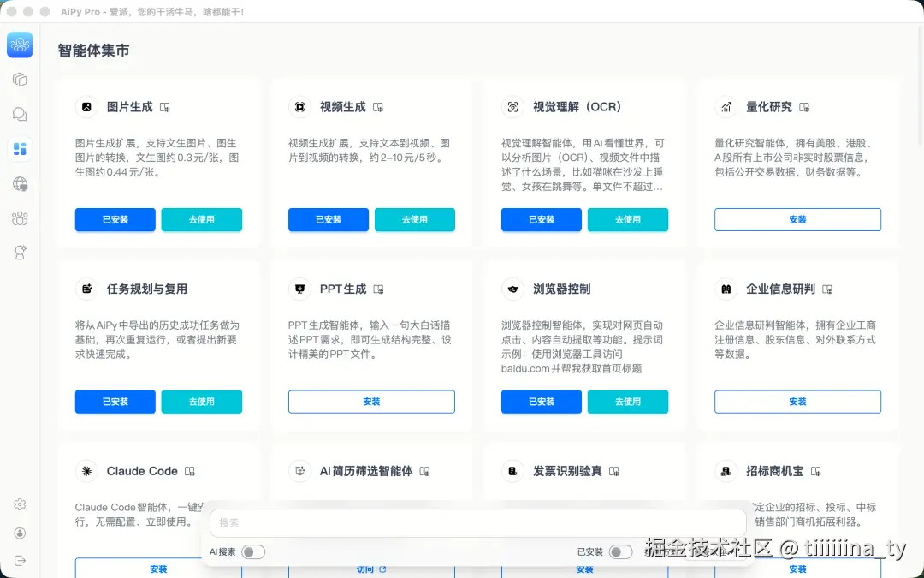Open the 视觉理解（OCR）eye icon

(x=512, y=106)
